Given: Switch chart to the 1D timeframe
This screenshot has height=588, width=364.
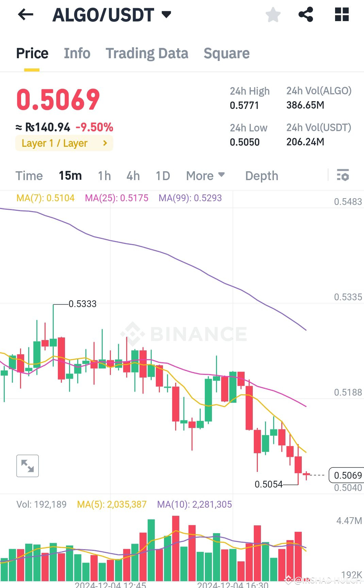Looking at the screenshot, I should point(163,176).
